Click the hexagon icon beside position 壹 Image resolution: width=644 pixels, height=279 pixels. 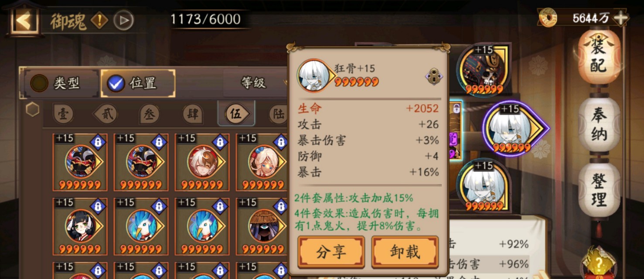[32, 109]
